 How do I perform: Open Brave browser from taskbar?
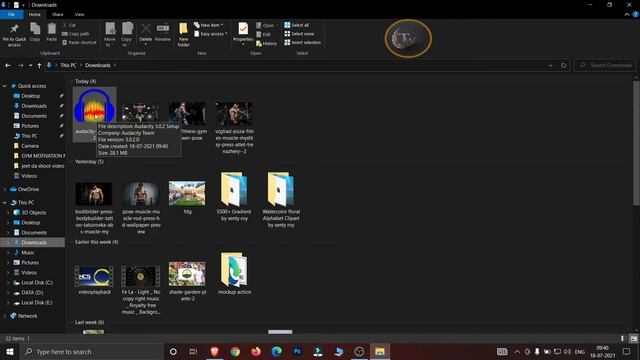(214, 351)
